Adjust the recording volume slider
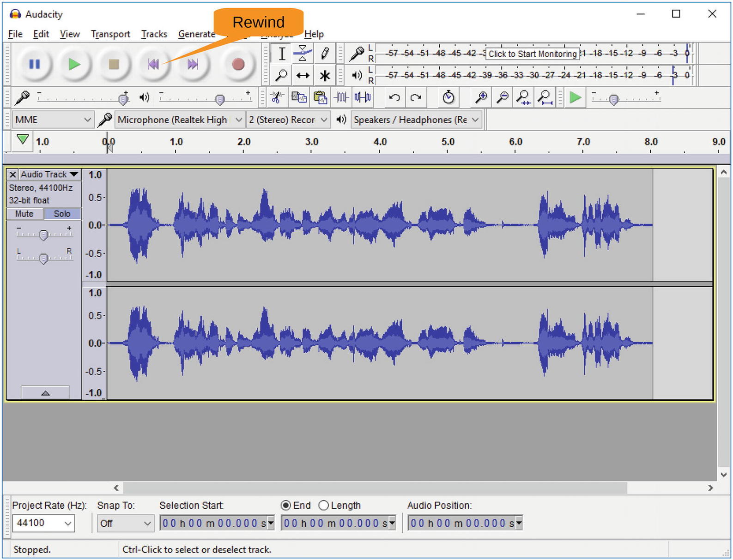733x560 pixels. click(123, 99)
